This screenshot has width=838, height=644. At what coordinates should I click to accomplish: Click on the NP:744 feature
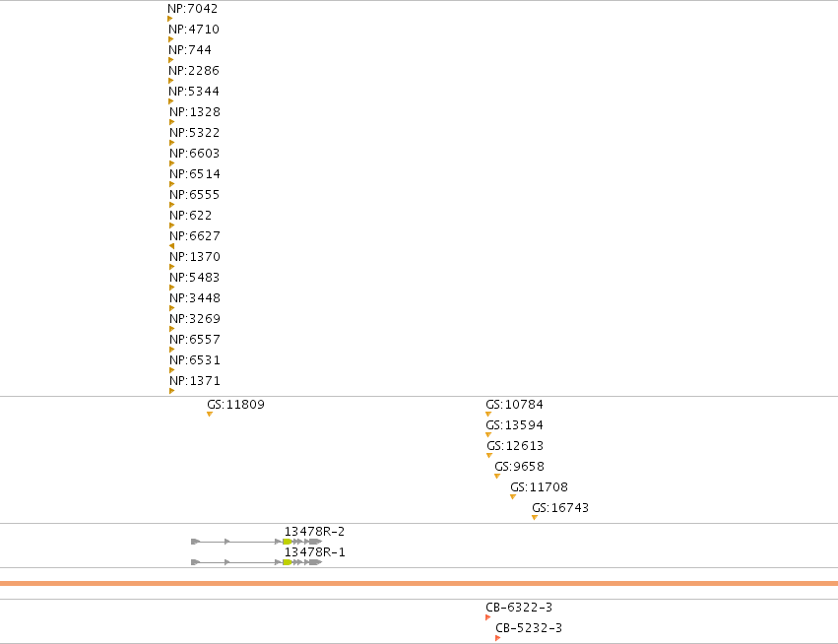click(190, 50)
